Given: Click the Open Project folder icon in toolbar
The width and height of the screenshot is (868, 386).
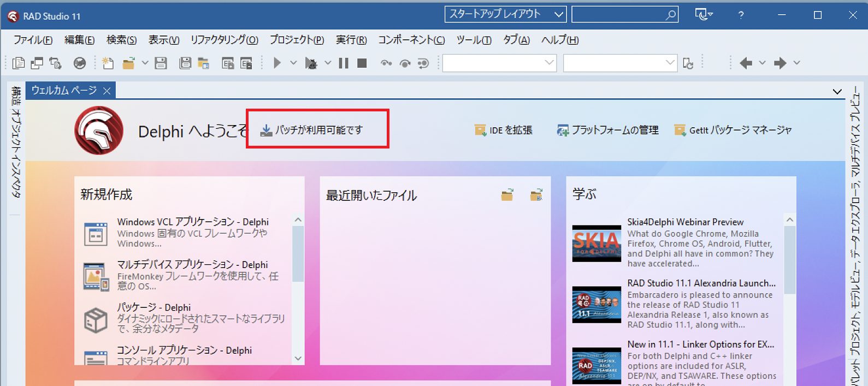Looking at the screenshot, I should pyautogui.click(x=203, y=63).
